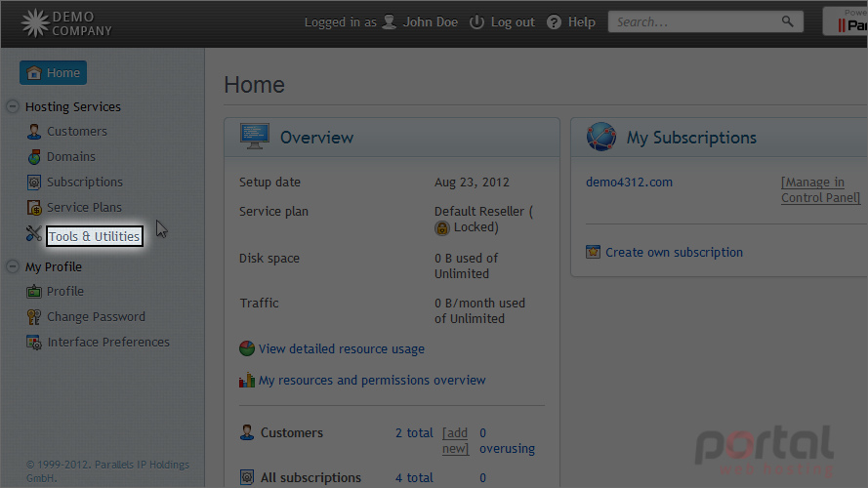The height and width of the screenshot is (488, 868).
Task: Click Create own subscription link
Action: (674, 253)
